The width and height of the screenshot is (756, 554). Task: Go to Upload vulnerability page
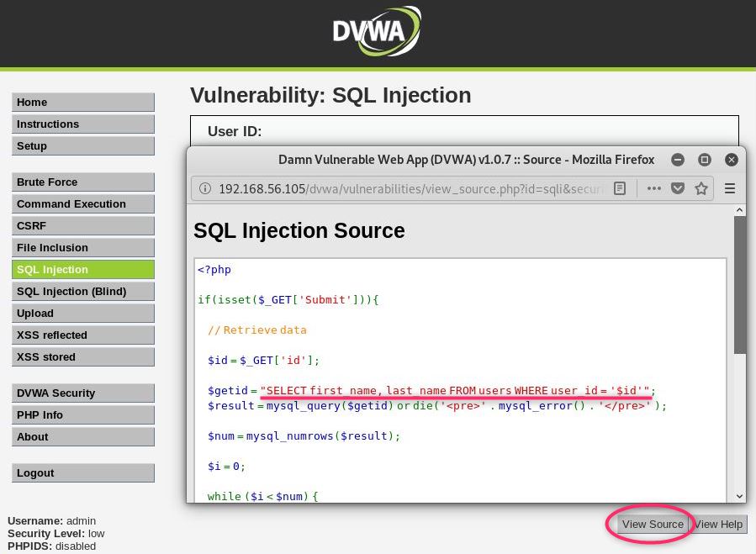pos(83,313)
